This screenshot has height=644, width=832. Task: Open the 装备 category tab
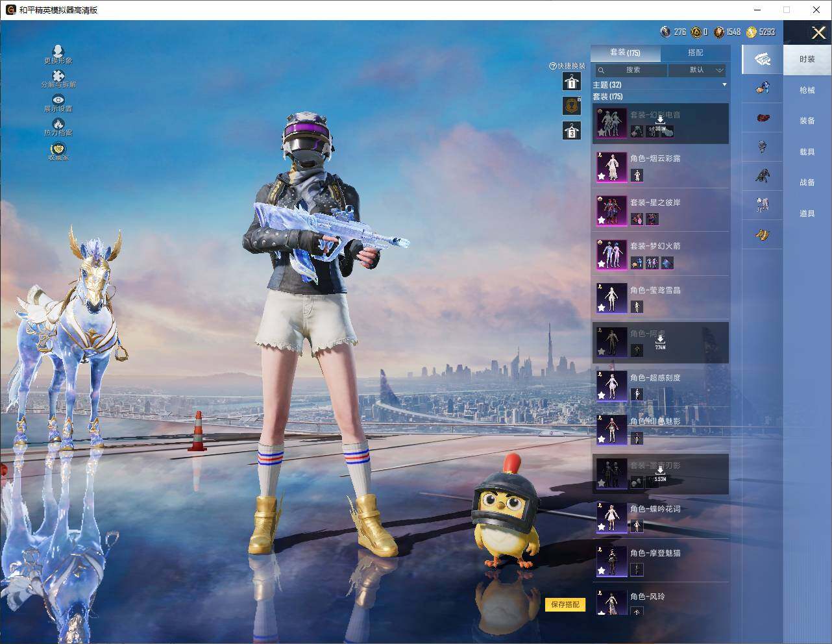tap(807, 121)
